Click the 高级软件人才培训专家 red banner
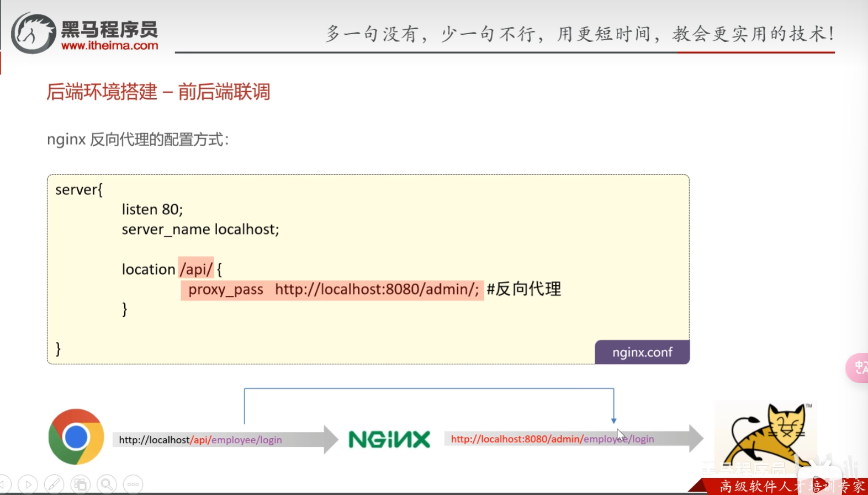868x495 pixels. pyautogui.click(x=790, y=486)
